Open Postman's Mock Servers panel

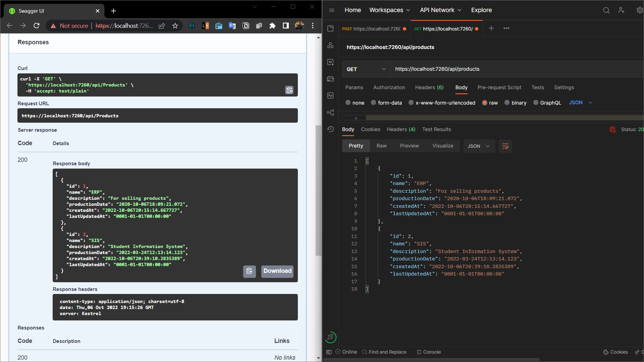click(330, 79)
